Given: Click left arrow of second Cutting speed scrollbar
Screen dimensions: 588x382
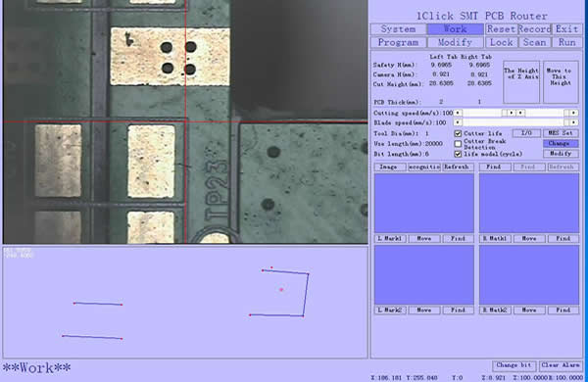Looking at the screenshot, I should (x=520, y=113).
